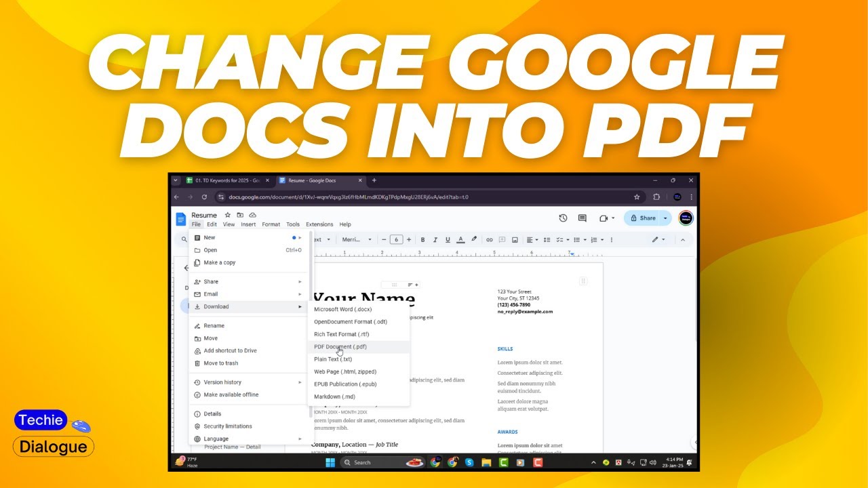Viewport: 868px width, 488px height.
Task: Open Security limitations entry
Action: tap(248, 426)
